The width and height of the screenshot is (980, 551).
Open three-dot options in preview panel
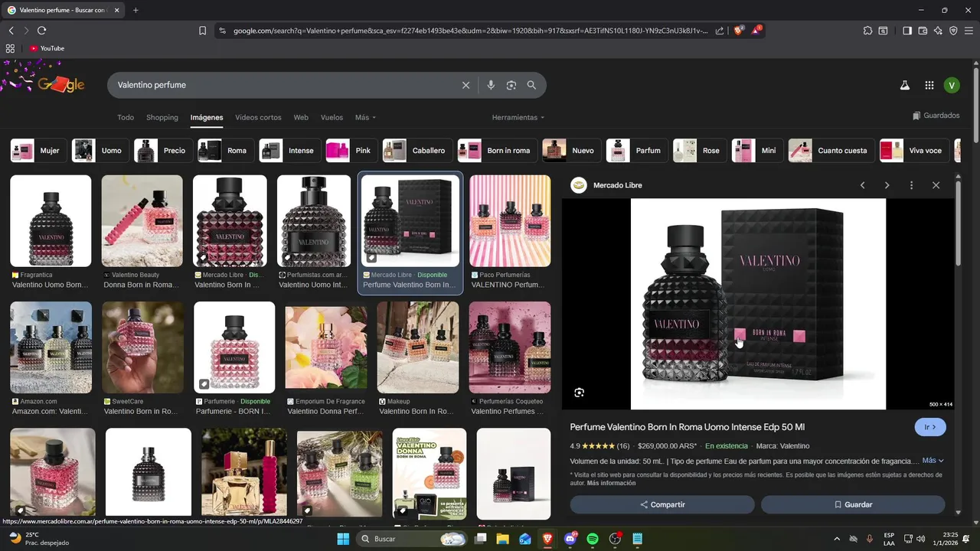(911, 185)
